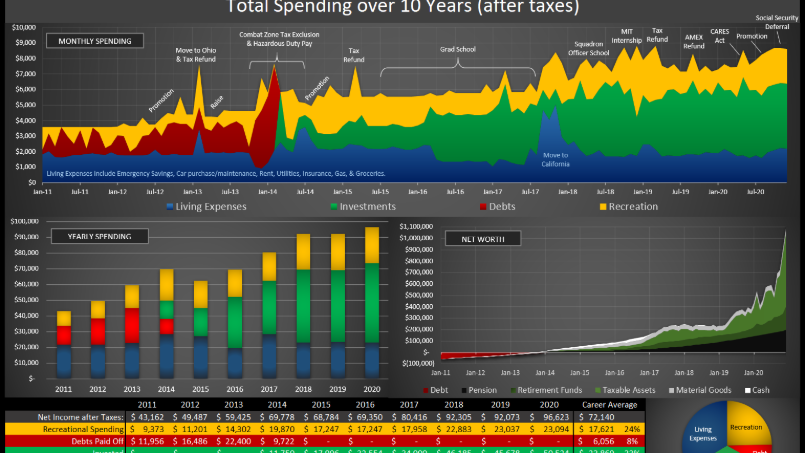This screenshot has height=453, width=805.
Task: Click the 2018 stacked bar in yearly chart
Action: coord(303,306)
